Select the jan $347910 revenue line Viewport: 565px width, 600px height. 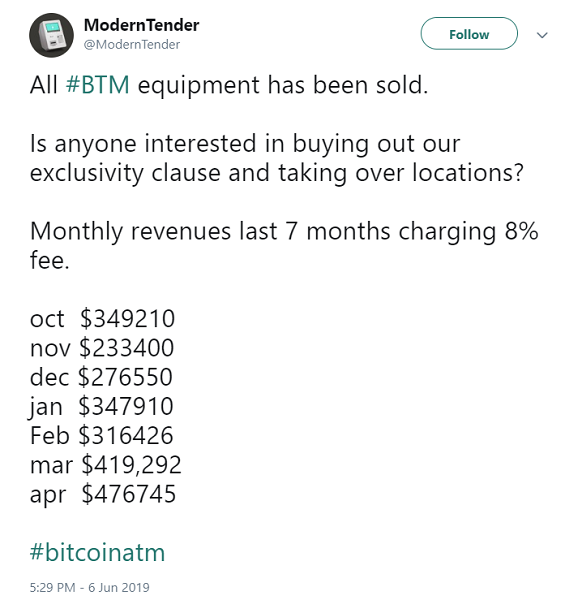click(x=101, y=406)
